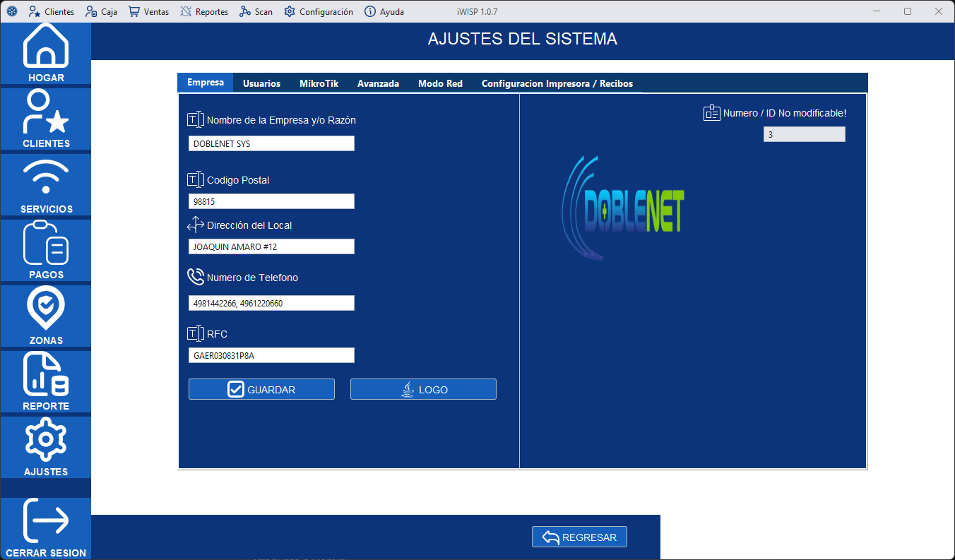
Task: Open Servicios via the wifi icon
Action: click(x=45, y=178)
